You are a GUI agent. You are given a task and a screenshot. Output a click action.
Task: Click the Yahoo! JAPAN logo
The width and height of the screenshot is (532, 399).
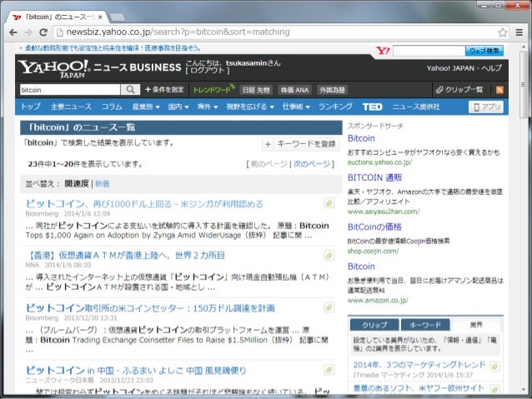55,69
